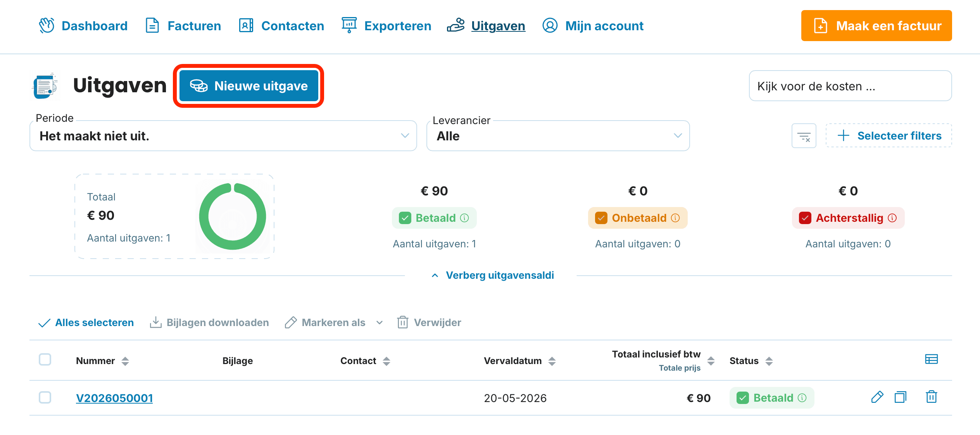Click the info icon beside Onbetaald summary
The height and width of the screenshot is (435, 980).
(x=675, y=218)
